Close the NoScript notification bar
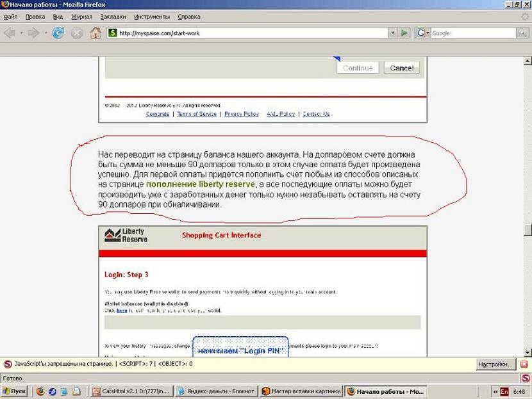Image resolution: width=532 pixels, height=399 pixels. [524, 364]
